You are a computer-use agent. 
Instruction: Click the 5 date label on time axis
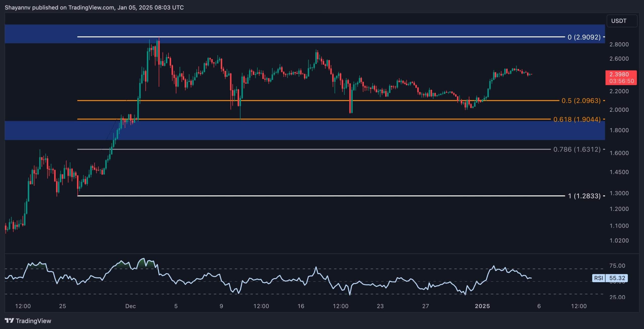[x=176, y=306]
